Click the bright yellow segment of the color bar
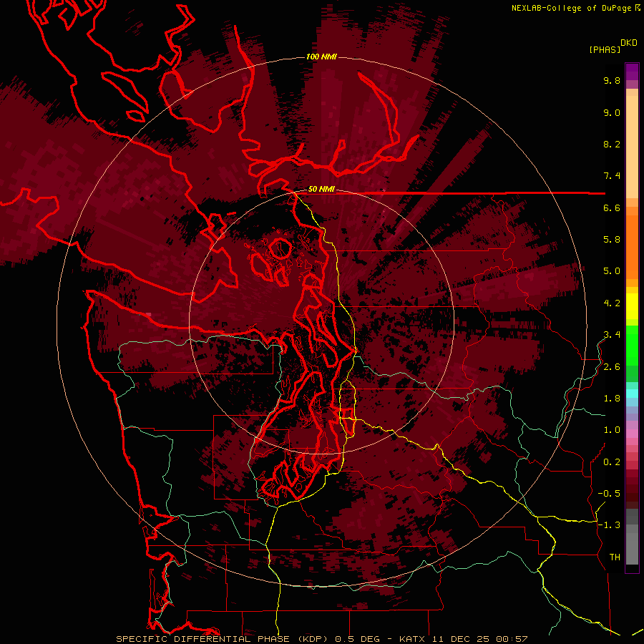 click(x=632, y=306)
